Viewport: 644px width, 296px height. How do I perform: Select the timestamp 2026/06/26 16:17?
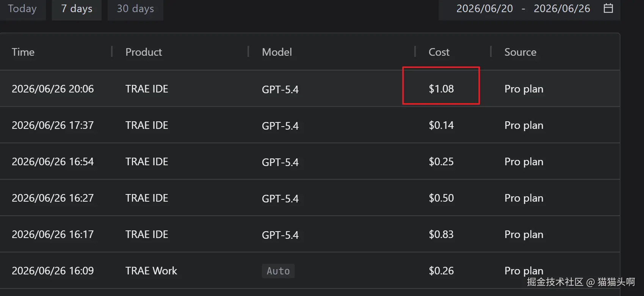[x=53, y=234]
